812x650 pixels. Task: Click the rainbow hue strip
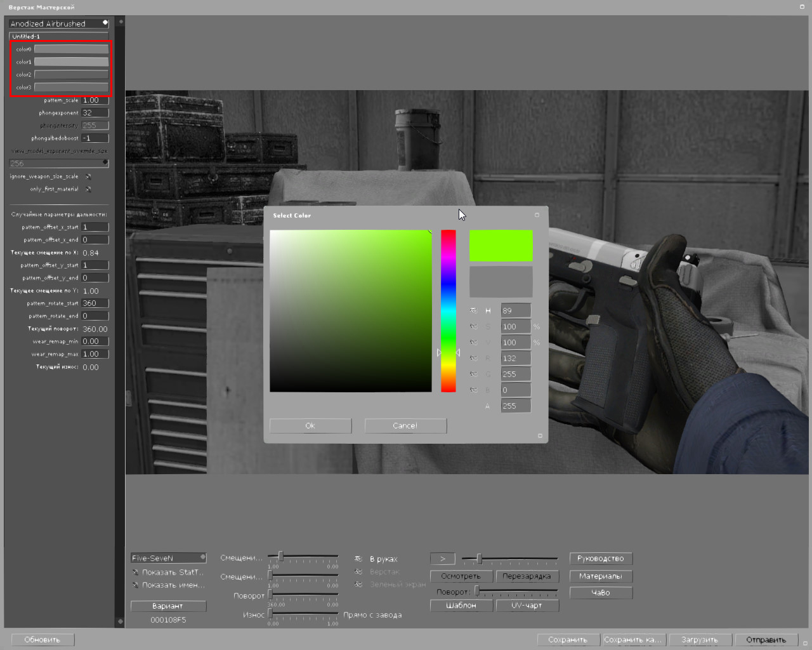(449, 311)
